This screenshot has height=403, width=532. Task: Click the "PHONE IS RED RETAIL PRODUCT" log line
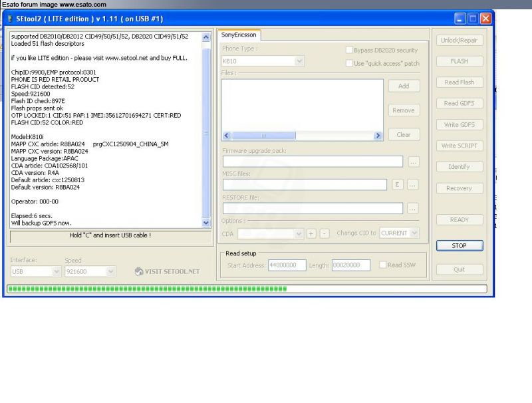point(55,79)
